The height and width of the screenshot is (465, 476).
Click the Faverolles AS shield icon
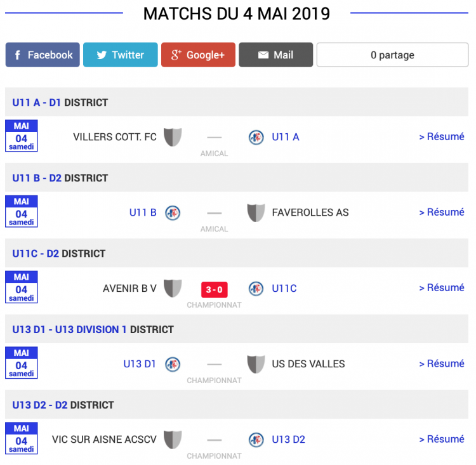256,213
